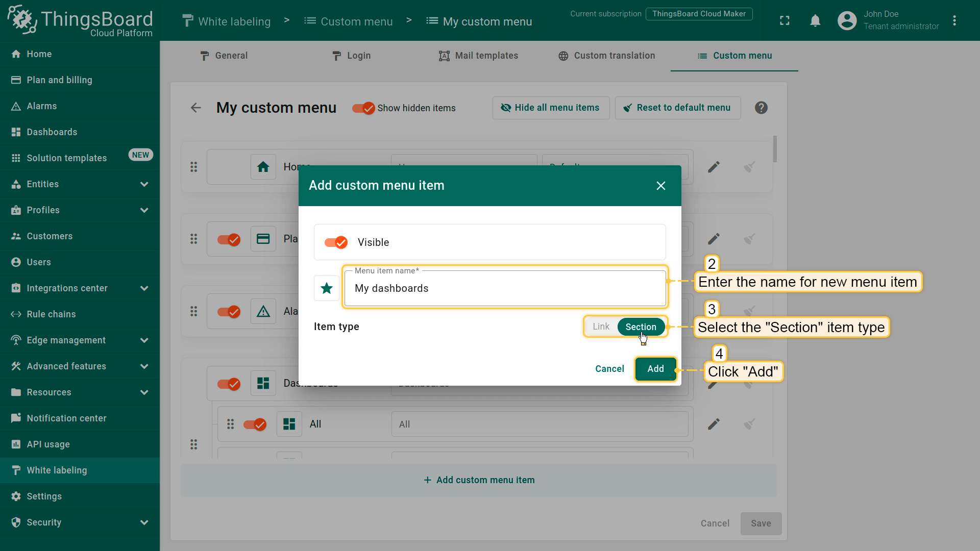Open the three-dot user menu
980x551 pixels.
click(954, 21)
